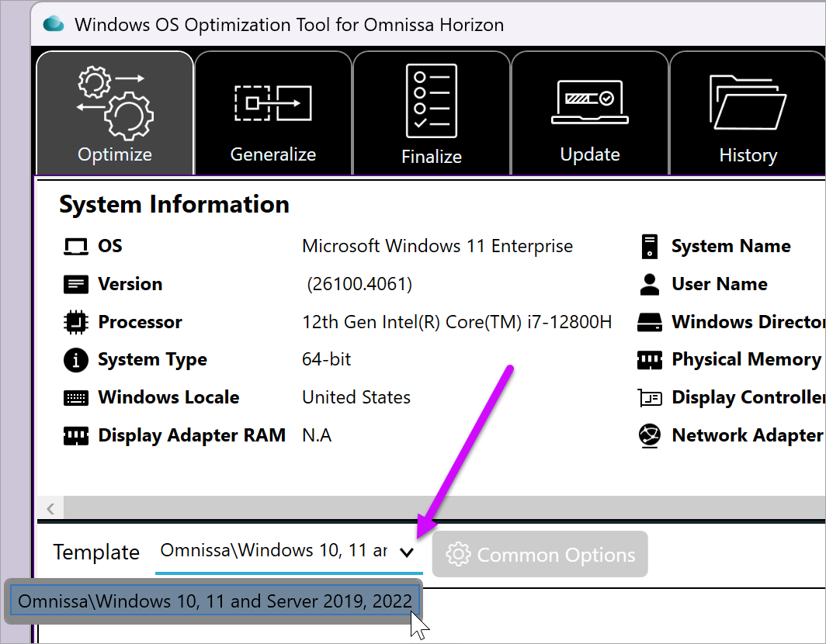Click the 64-bit value

(326, 360)
